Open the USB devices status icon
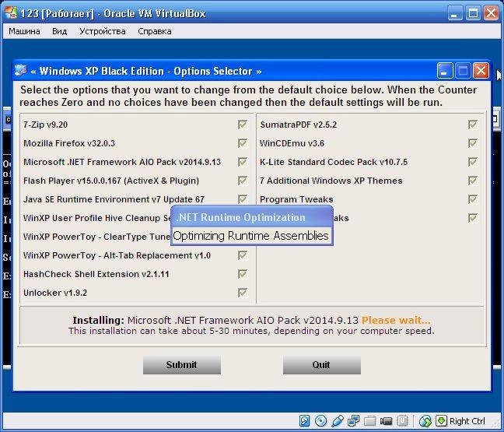The height and width of the screenshot is (432, 504). (338, 420)
